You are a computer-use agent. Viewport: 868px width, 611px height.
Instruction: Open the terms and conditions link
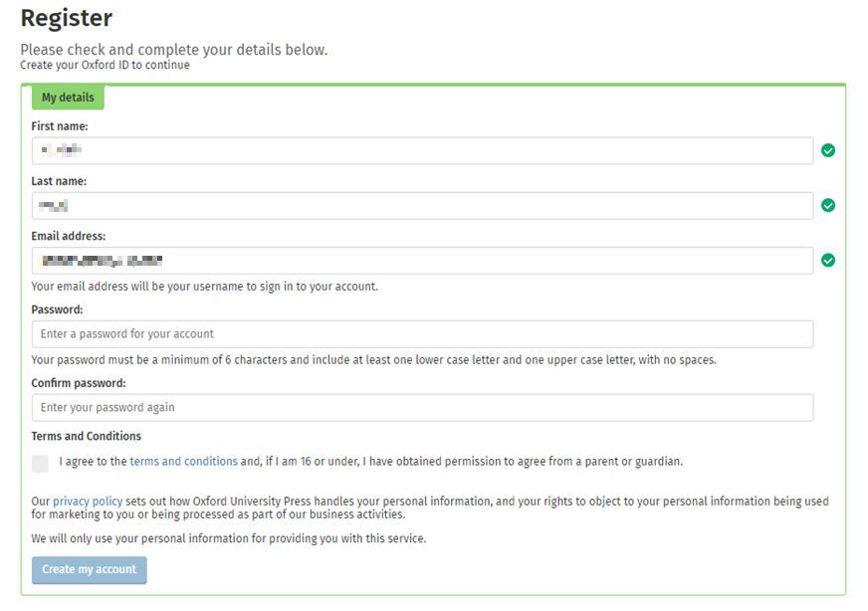pyautogui.click(x=183, y=461)
